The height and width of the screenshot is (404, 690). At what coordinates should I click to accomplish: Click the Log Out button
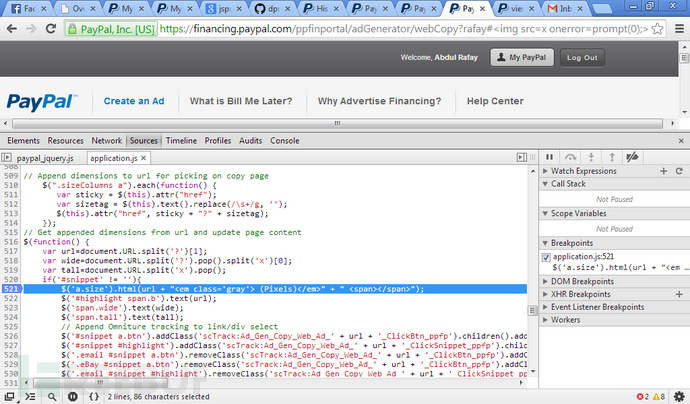pyautogui.click(x=582, y=58)
